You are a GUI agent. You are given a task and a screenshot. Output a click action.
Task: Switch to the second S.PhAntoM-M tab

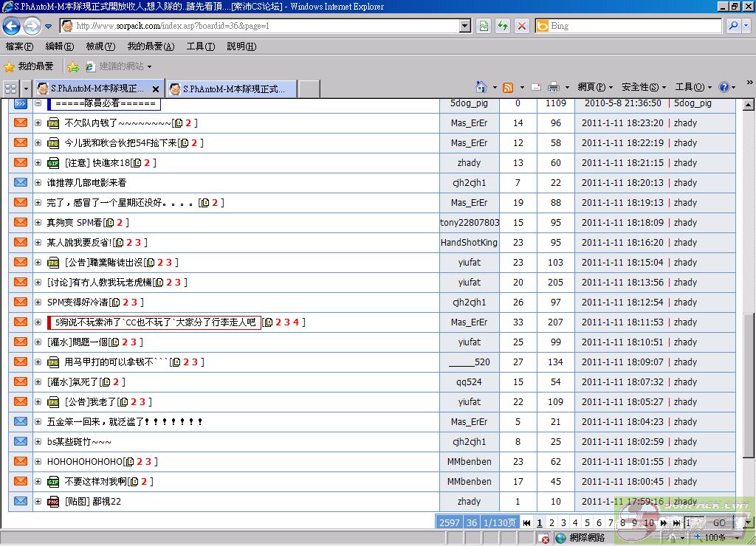pos(232,89)
